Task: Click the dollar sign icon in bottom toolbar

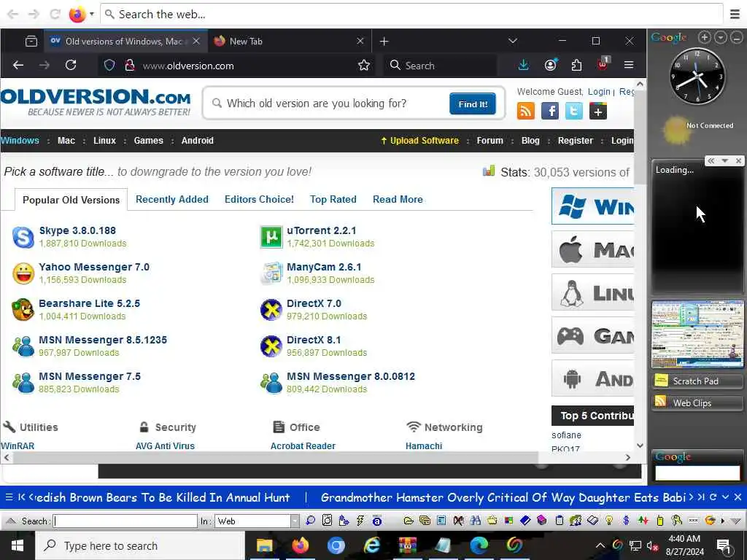Action: (626, 521)
